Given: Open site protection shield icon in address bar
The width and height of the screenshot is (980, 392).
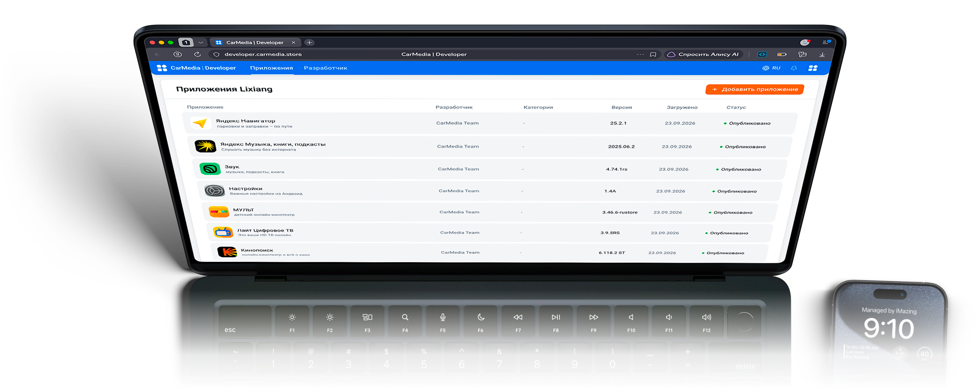Looking at the screenshot, I should pos(216,54).
